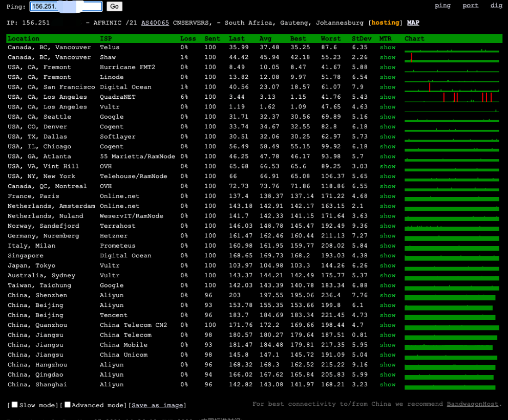Show MTR for Milan Prometeus row
This screenshot has height=420, width=508.
click(388, 246)
